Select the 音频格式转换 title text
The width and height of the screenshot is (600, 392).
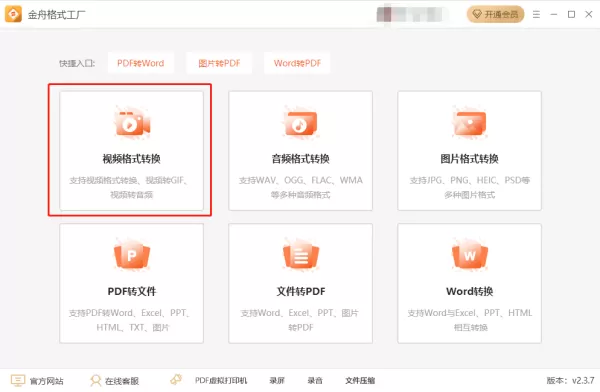click(301, 159)
